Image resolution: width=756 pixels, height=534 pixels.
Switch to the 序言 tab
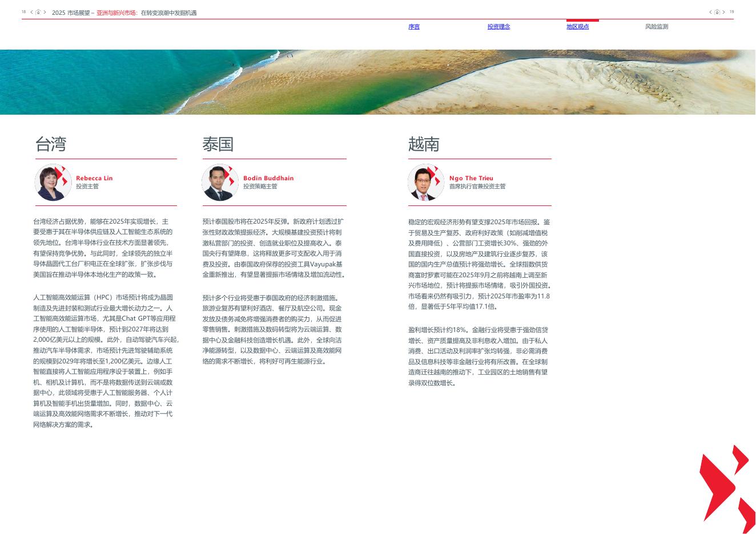tap(414, 27)
